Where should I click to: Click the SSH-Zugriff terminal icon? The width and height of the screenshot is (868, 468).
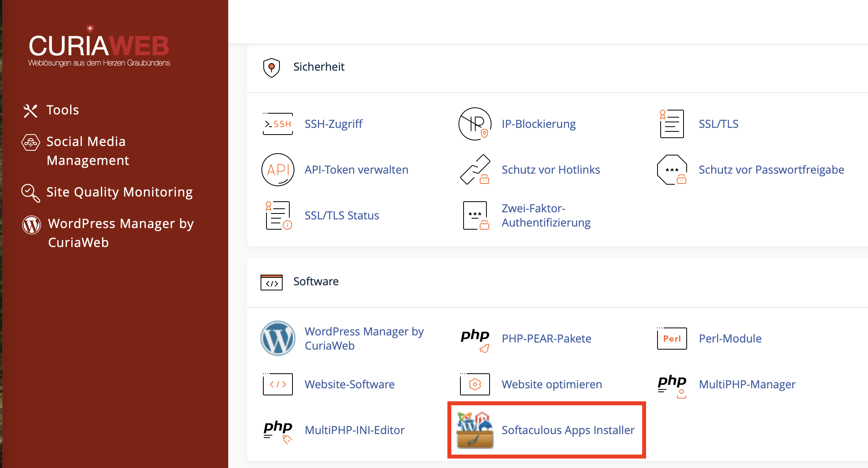pyautogui.click(x=278, y=124)
